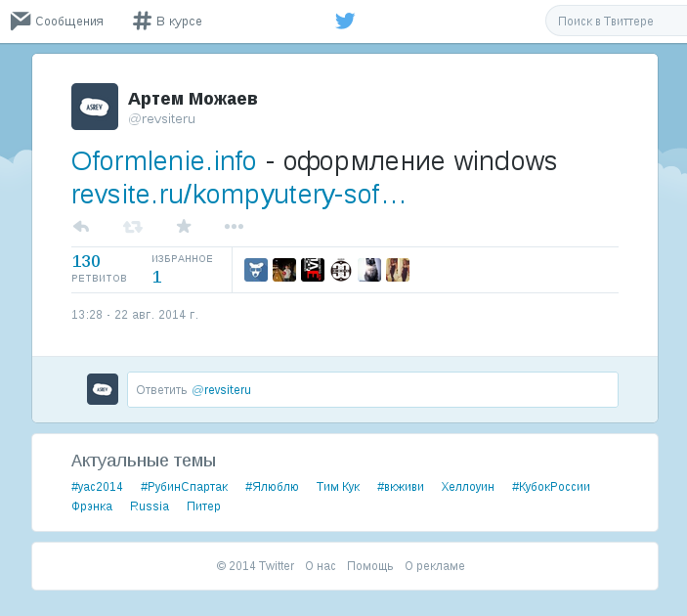The image size is (687, 616).
Task: Open trending topic Тим Кук
Action: pyautogui.click(x=338, y=487)
